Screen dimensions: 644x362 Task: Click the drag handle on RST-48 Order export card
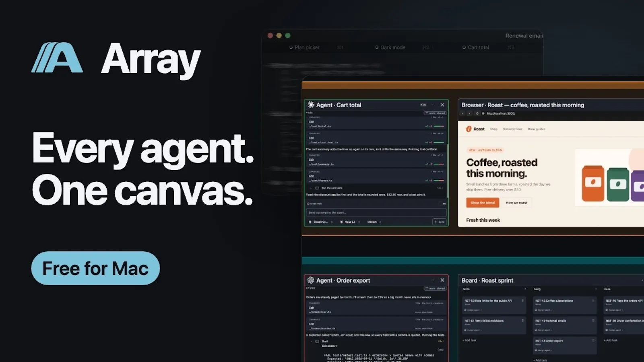[593, 341]
